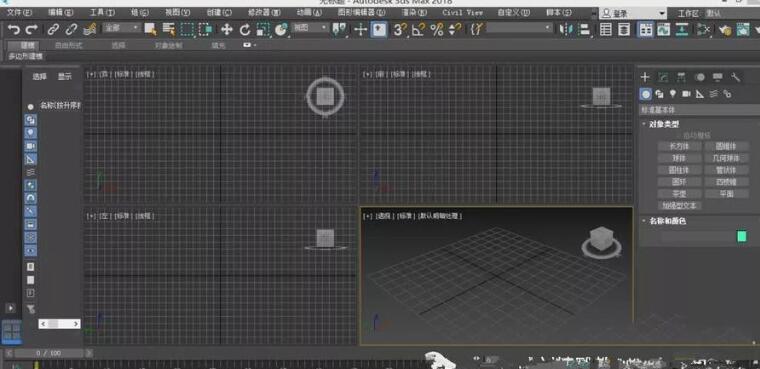The height and width of the screenshot is (369, 760).
Task: Select the Lights category icon
Action: (x=673, y=94)
